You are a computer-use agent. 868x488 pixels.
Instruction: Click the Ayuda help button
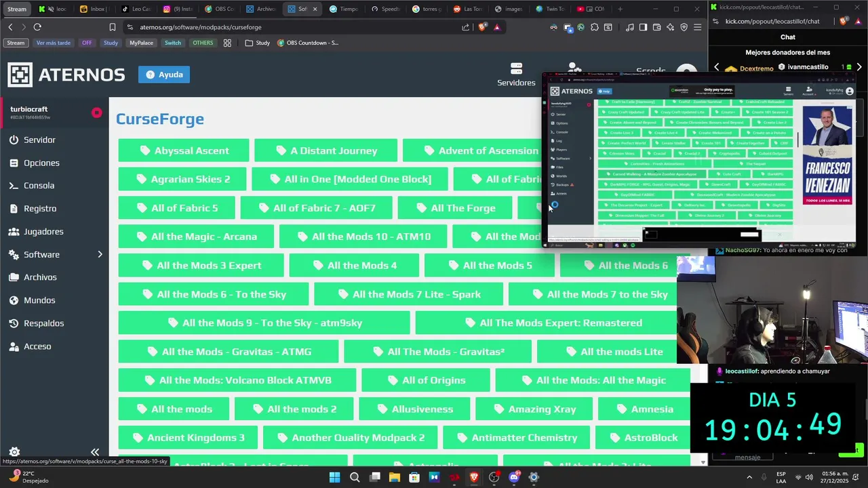(164, 75)
